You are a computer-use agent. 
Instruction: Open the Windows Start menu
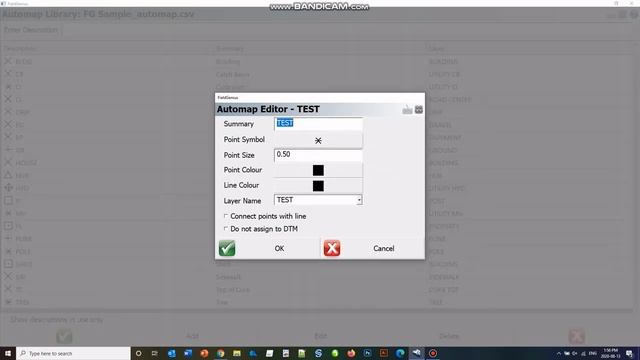(x=8, y=353)
